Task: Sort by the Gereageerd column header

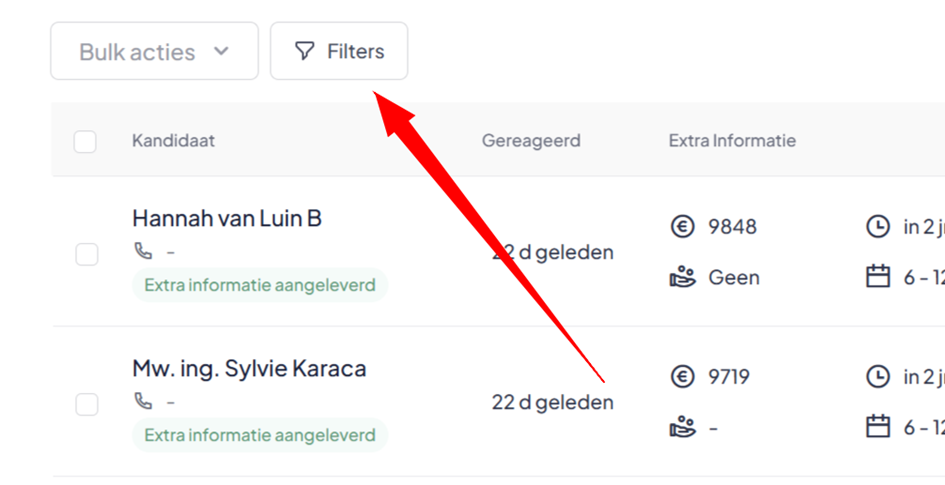Action: coord(531,141)
